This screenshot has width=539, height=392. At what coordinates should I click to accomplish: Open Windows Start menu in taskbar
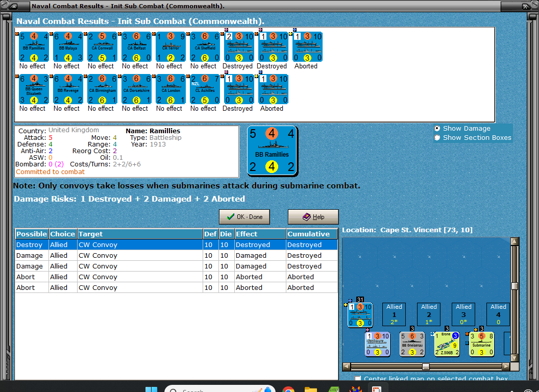[x=151, y=389]
